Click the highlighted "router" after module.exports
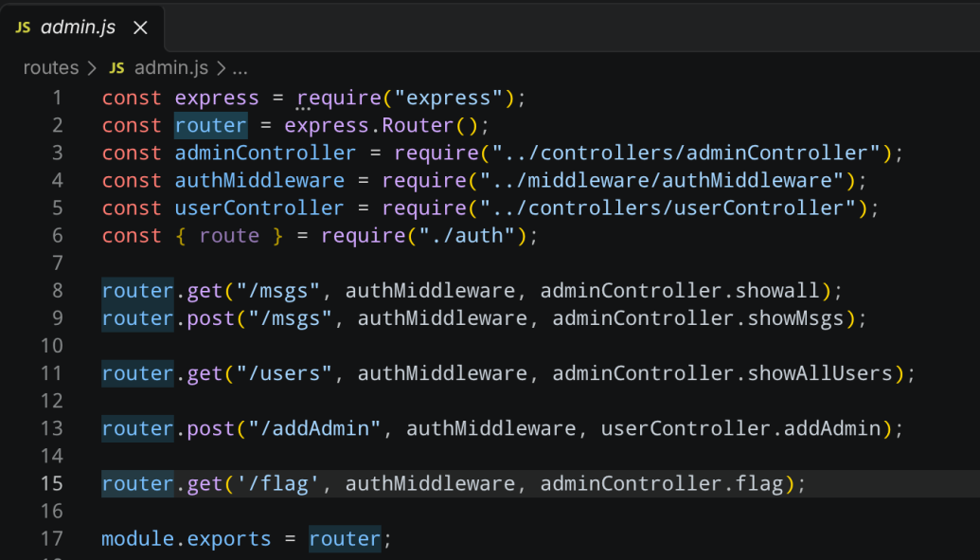980x560 pixels. (x=345, y=538)
